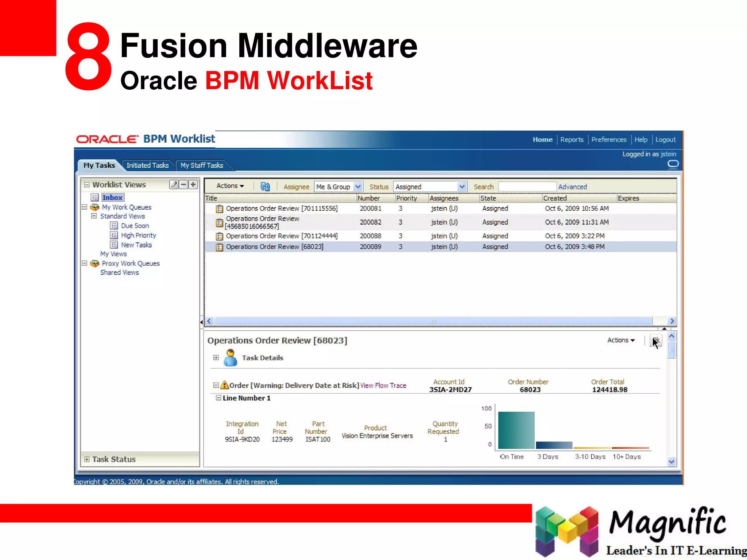
Task: Switch to the My Tasks tab
Action: [99, 165]
